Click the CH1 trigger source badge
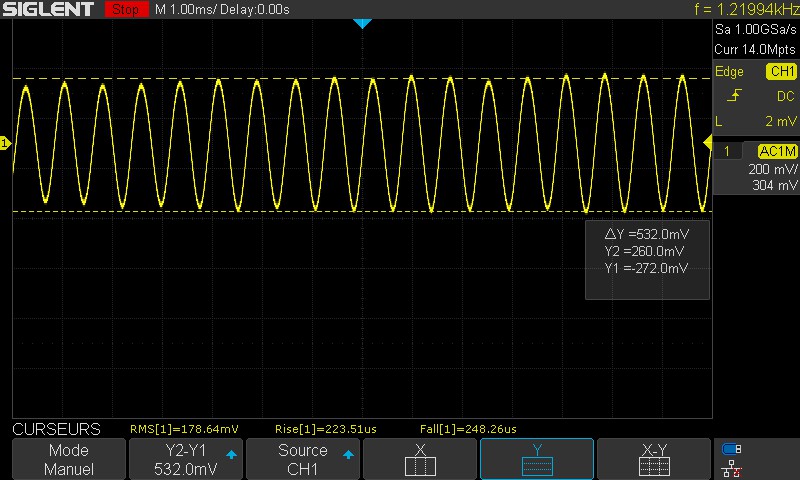The height and width of the screenshot is (480, 800). point(781,71)
